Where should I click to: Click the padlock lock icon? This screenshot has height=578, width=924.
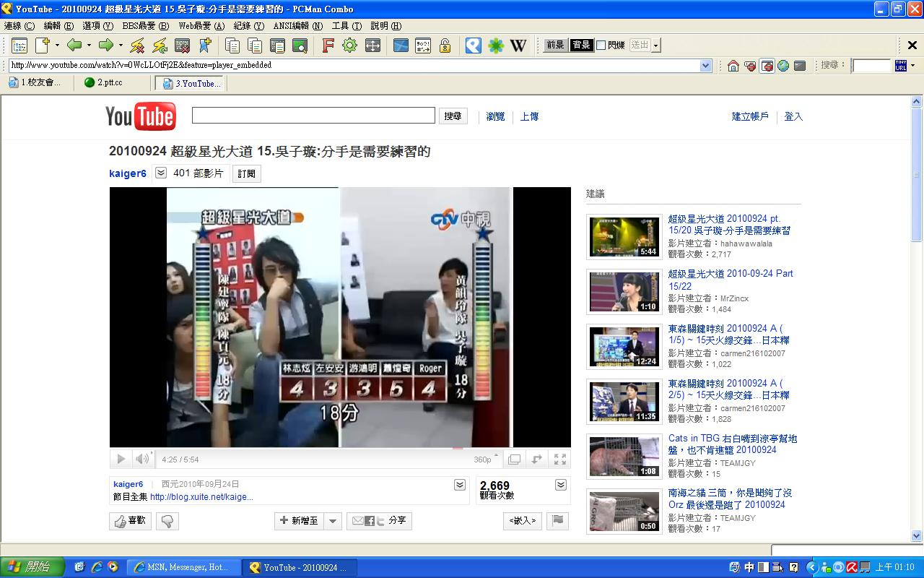pos(445,46)
